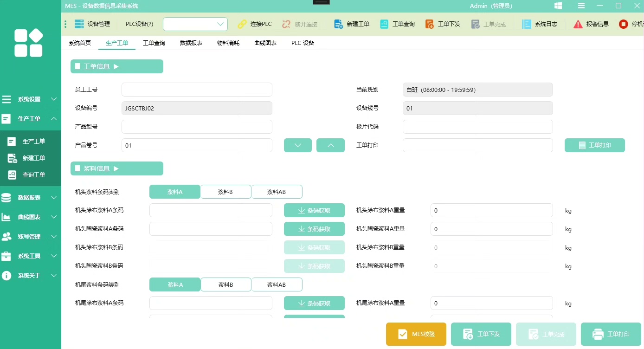Expand the 数据报表 sidebar menu
Image resolution: width=644 pixels, height=349 pixels.
30,198
